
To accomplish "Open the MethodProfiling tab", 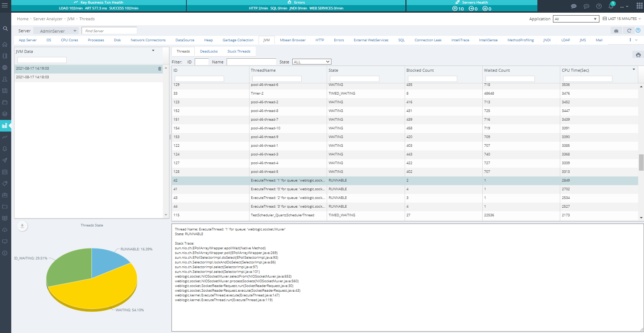I will tap(520, 40).
